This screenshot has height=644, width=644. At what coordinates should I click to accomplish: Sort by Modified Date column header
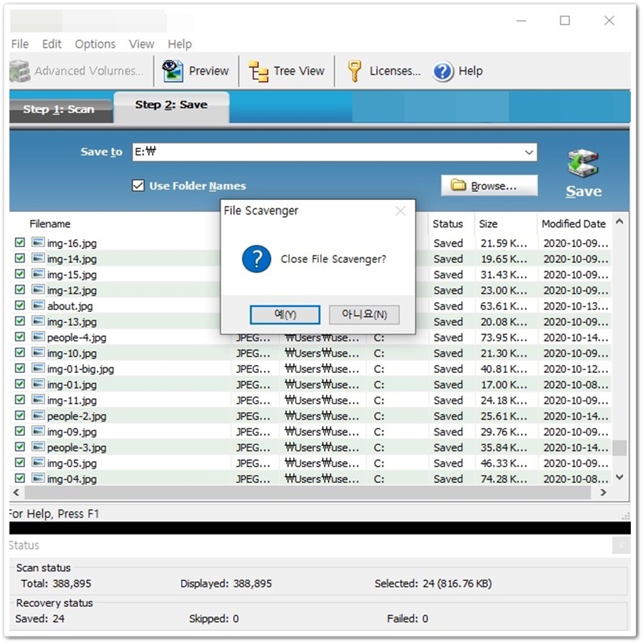574,224
